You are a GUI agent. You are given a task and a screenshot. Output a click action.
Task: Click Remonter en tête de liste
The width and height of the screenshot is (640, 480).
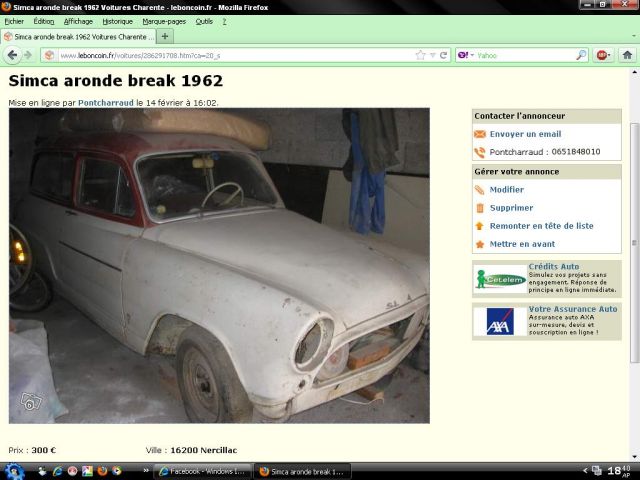click(542, 226)
